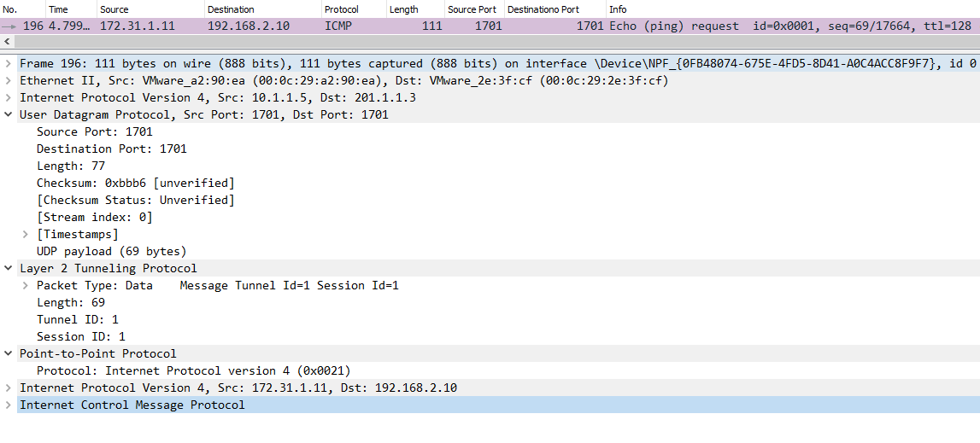Select the Tunnel ID: 1 field
Viewport: 980px width, 443px height.
point(78,319)
